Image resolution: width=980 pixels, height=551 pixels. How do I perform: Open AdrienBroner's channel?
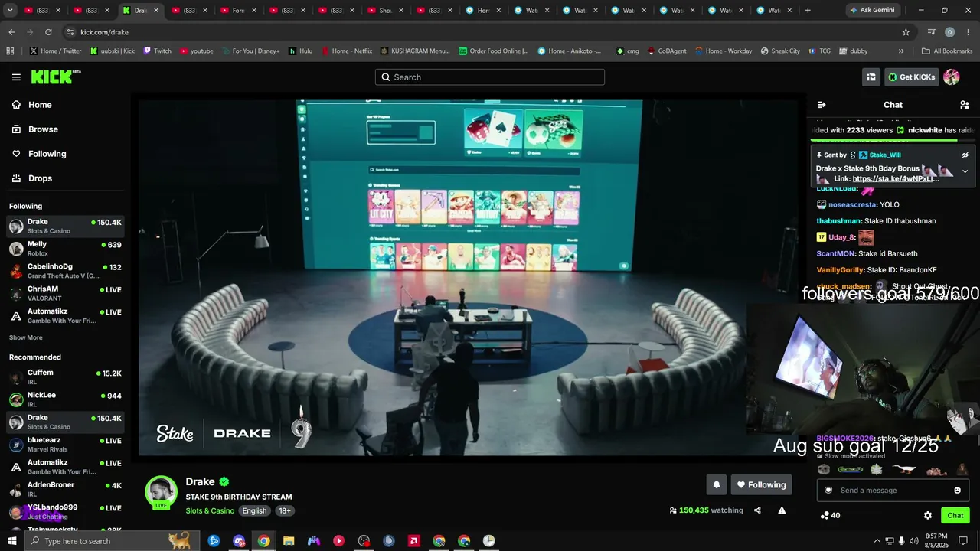coord(65,489)
